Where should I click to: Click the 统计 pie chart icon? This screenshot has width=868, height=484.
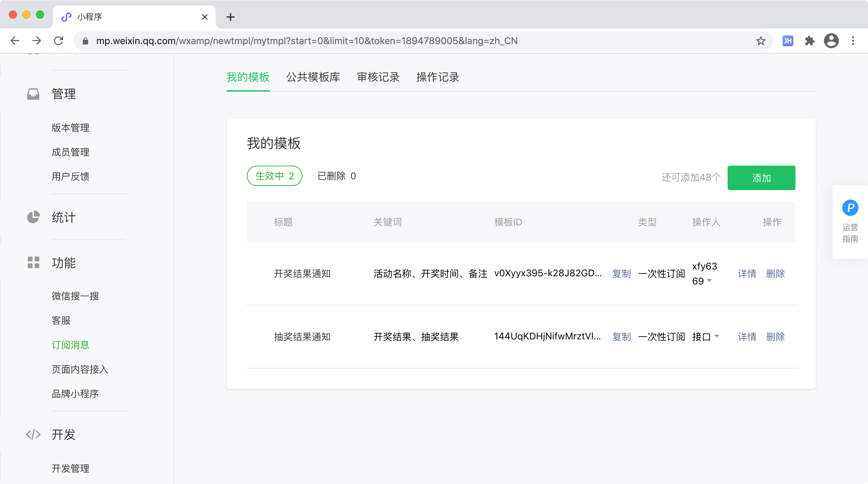pos(33,217)
